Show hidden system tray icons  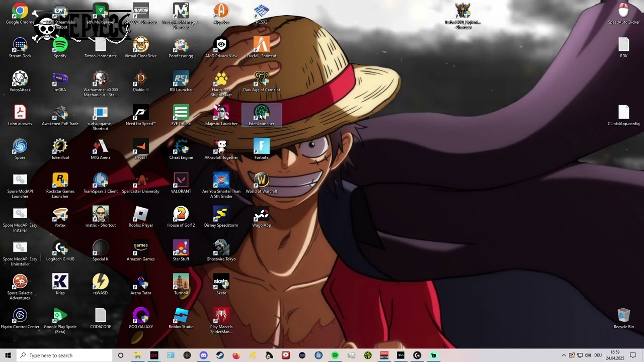[563, 355]
